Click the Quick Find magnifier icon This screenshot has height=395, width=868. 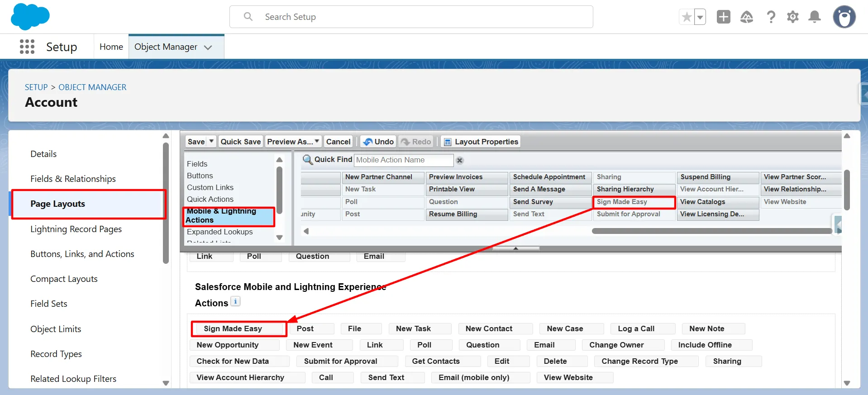(x=307, y=160)
